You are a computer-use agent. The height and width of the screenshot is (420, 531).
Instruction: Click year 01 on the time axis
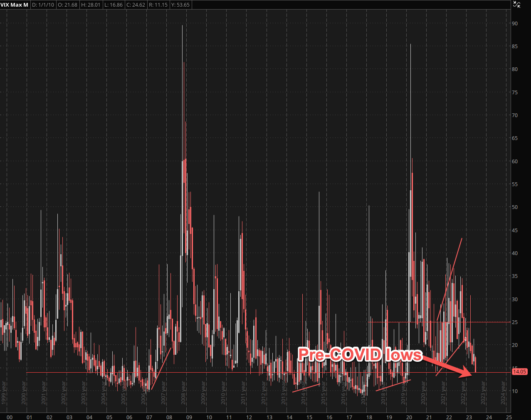coord(29,417)
